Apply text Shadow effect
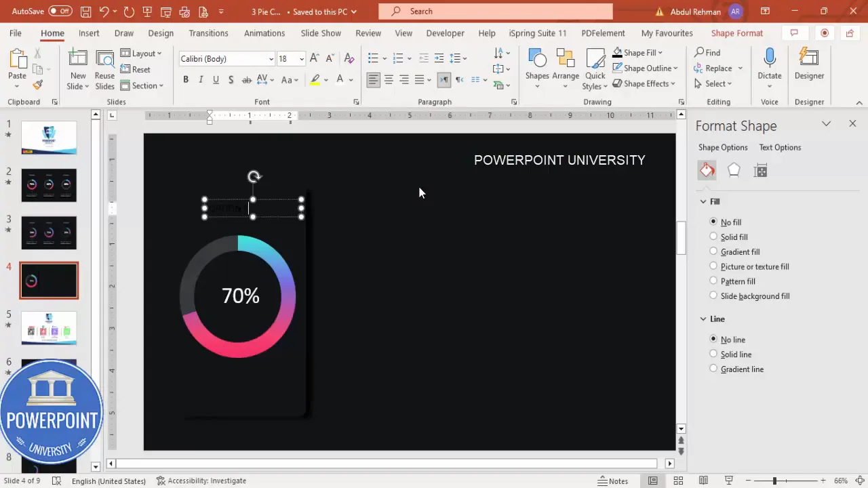This screenshot has width=868, height=488. pos(231,80)
